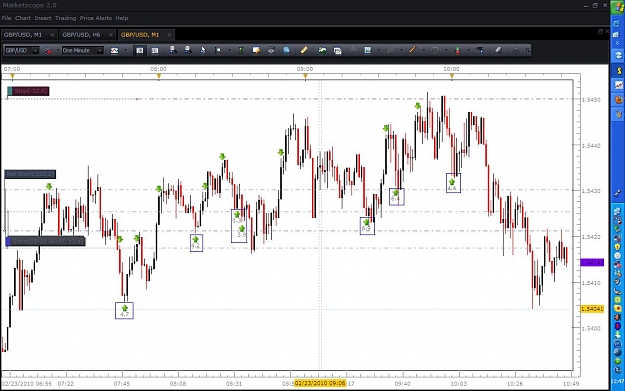
Task: Click the green indicator icon in toolbar
Action: (241, 50)
